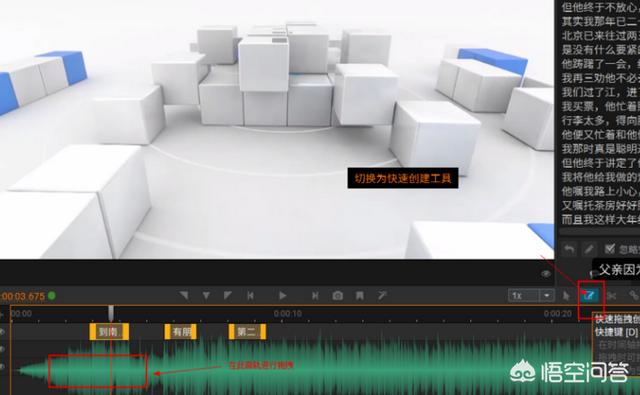Jump to previous subtitle button
This screenshot has height=395, width=640.
(x=250, y=295)
